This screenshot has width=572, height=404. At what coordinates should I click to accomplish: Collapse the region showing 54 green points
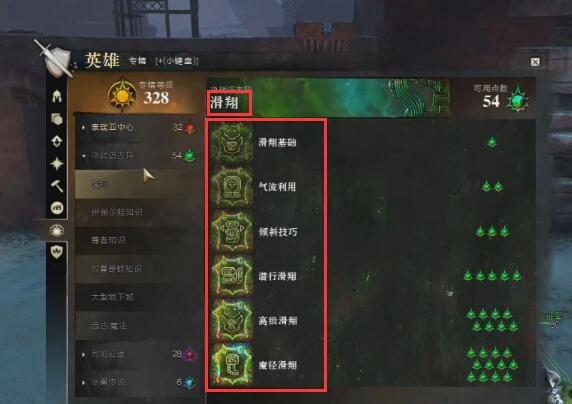point(138,156)
